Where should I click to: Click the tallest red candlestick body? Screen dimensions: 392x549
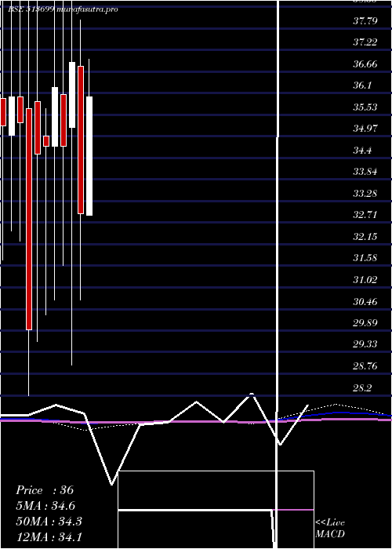point(29,219)
